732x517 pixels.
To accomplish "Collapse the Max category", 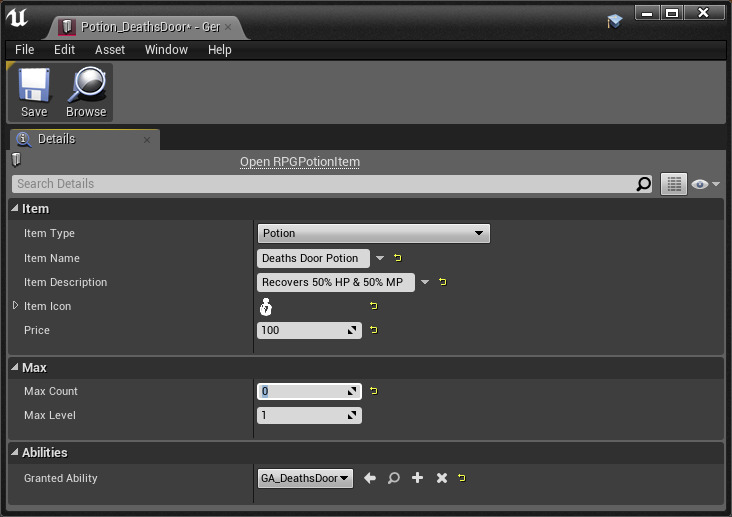I will [15, 367].
